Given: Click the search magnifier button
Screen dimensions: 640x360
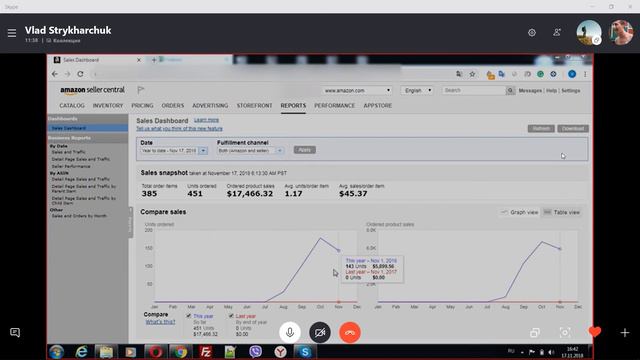Looking at the screenshot, I should 510,90.
